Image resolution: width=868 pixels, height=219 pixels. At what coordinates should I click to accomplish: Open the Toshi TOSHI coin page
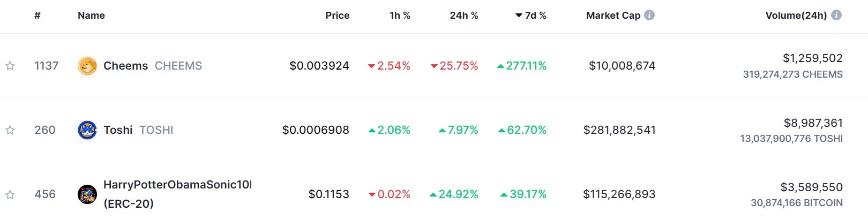click(138, 130)
